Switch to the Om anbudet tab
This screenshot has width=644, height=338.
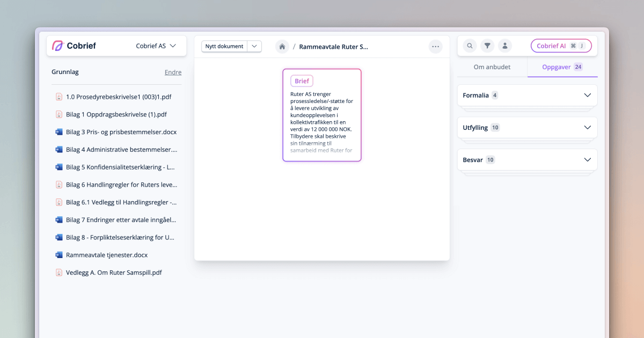[492, 67]
